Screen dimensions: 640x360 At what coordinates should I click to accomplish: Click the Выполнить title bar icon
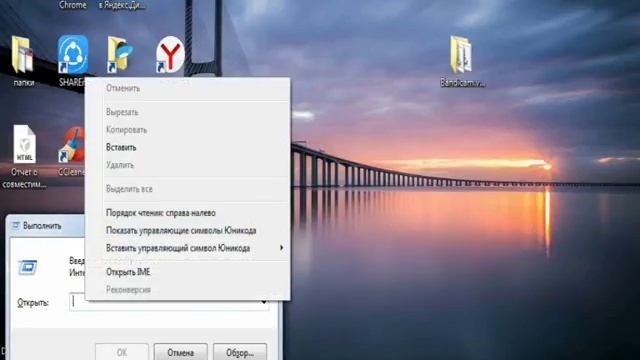[x=16, y=226]
